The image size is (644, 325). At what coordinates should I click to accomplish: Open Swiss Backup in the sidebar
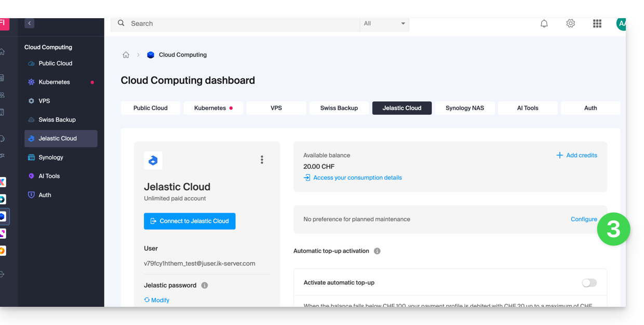coord(61,120)
